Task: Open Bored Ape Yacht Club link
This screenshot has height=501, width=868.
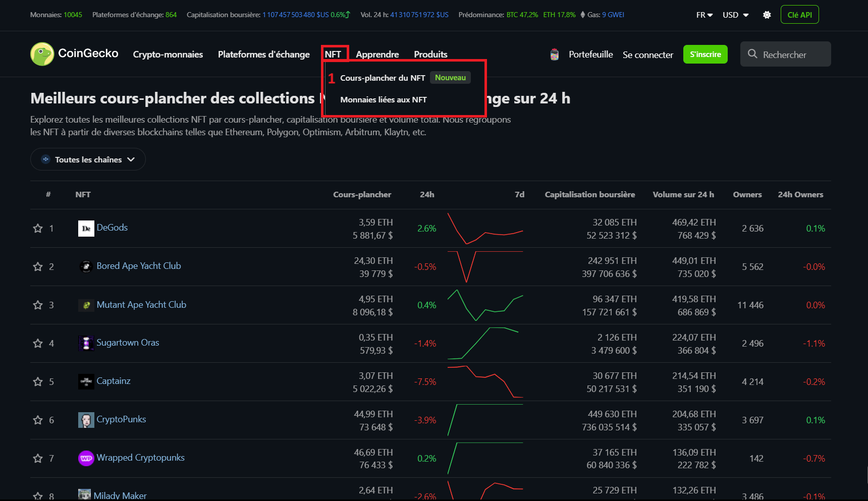Action: tap(139, 266)
